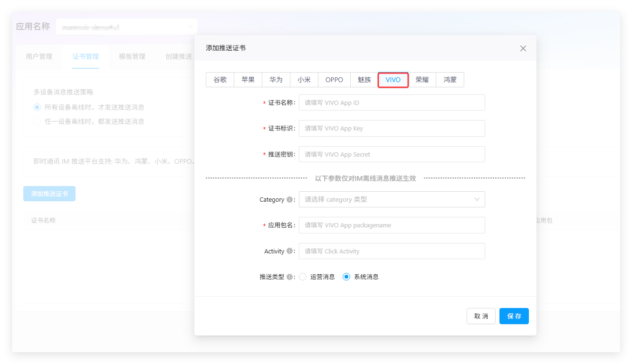Open the 鸿蒙 certificate tab
The image size is (632, 364).
450,80
